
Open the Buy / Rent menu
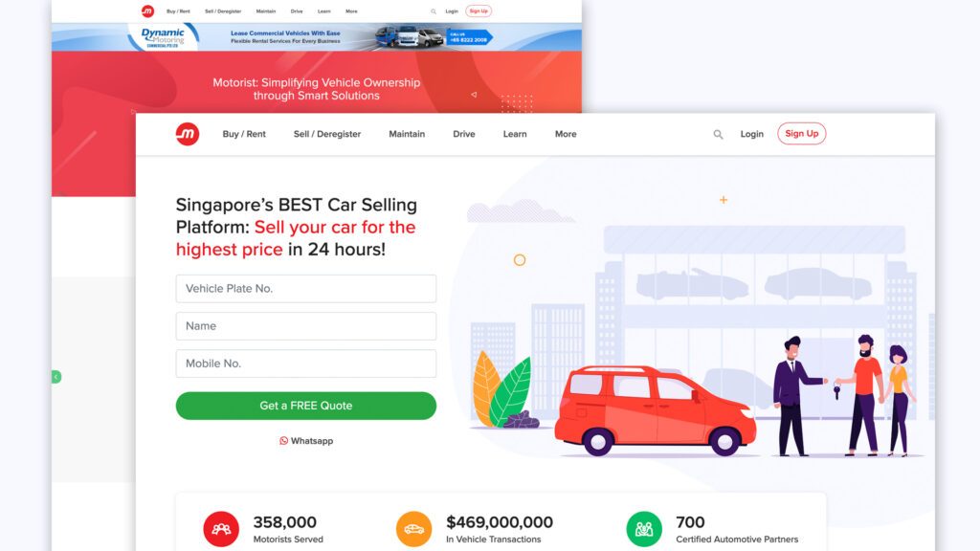(244, 134)
